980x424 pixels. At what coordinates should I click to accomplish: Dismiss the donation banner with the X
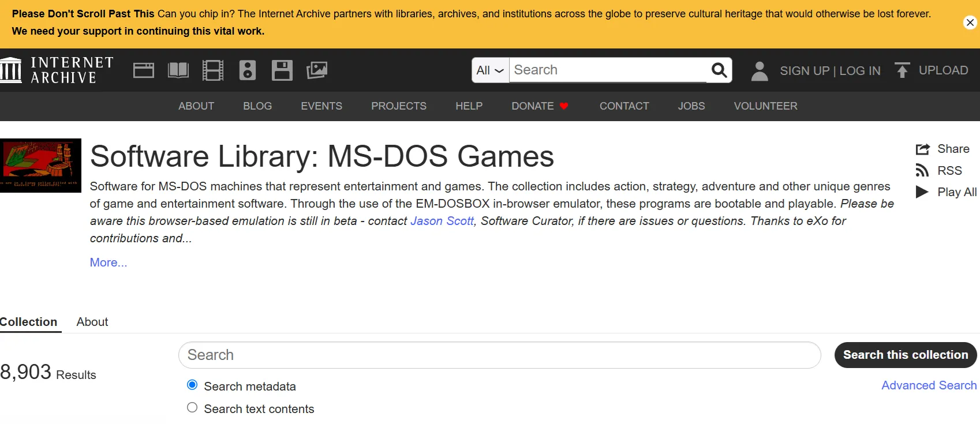pyautogui.click(x=970, y=22)
